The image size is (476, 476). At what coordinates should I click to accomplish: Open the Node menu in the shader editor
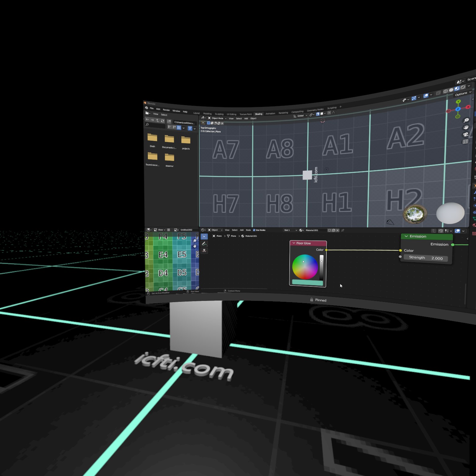pyautogui.click(x=248, y=230)
